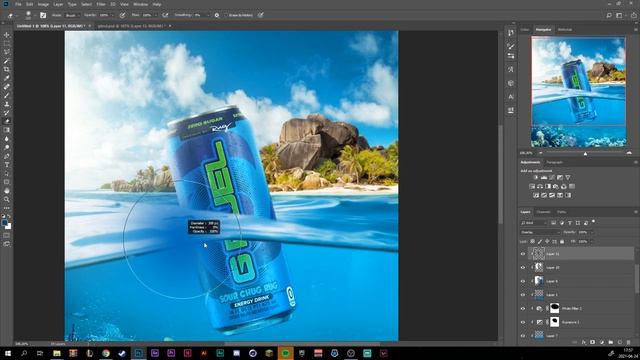The image size is (640, 360).
Task: Enable the Erase to History checkbox
Action: click(x=226, y=15)
